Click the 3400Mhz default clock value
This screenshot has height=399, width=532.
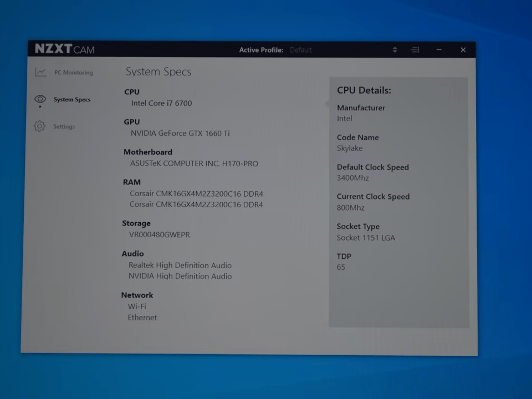coord(353,178)
